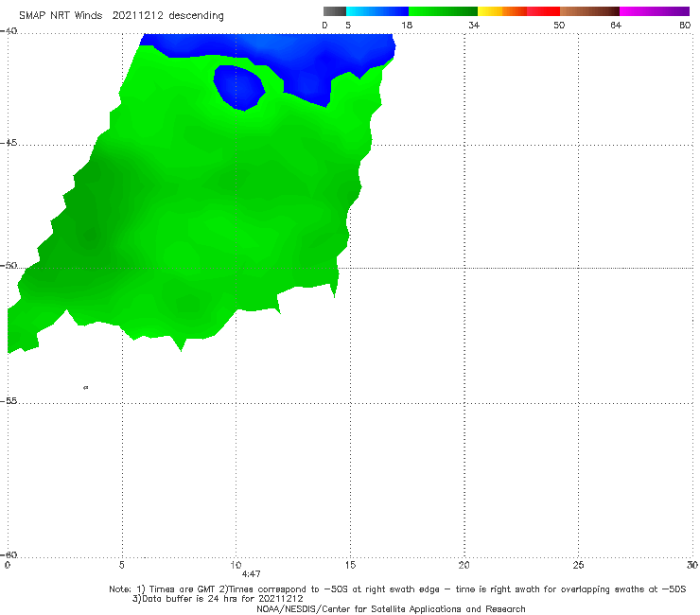Click the red segment of the colorbar
700x615 pixels.
543,11
